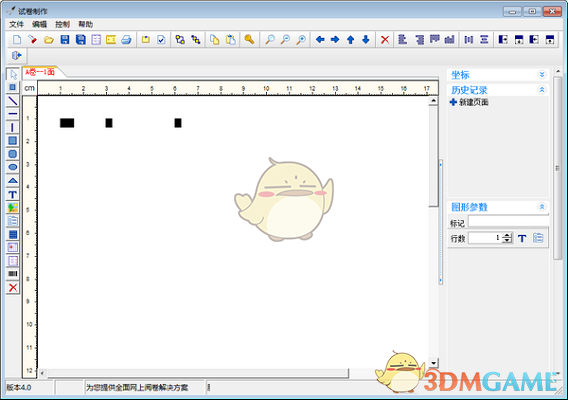Select the grid table tool

point(13,234)
